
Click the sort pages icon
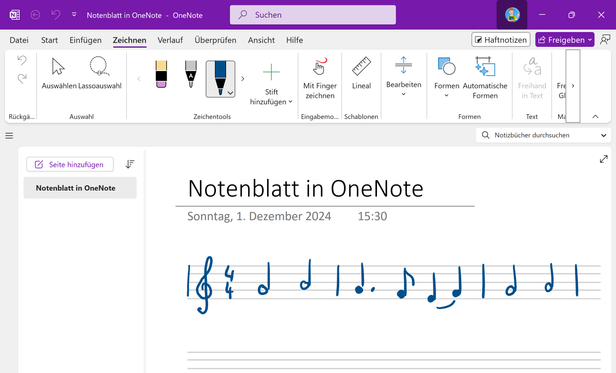point(130,164)
